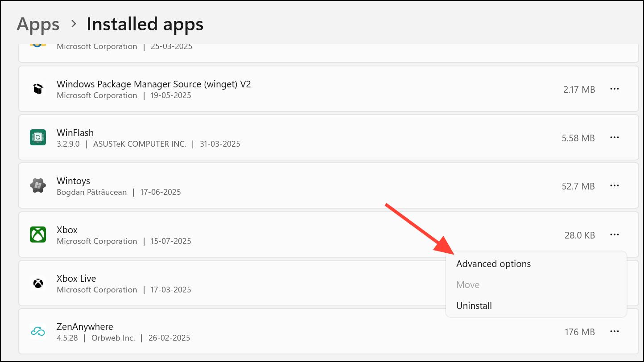Image resolution: width=644 pixels, height=362 pixels.
Task: Click the 15-07-2025 install date
Action: 171,241
